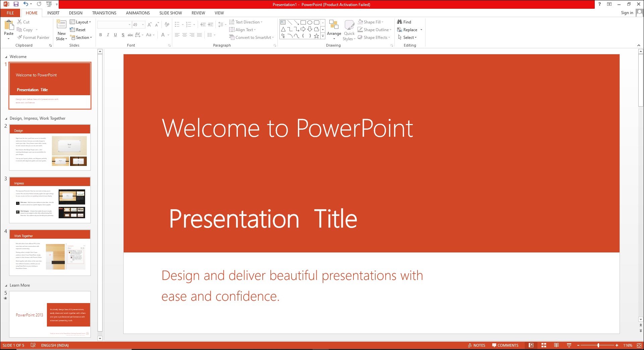Open the Layout dropdown

(81, 22)
